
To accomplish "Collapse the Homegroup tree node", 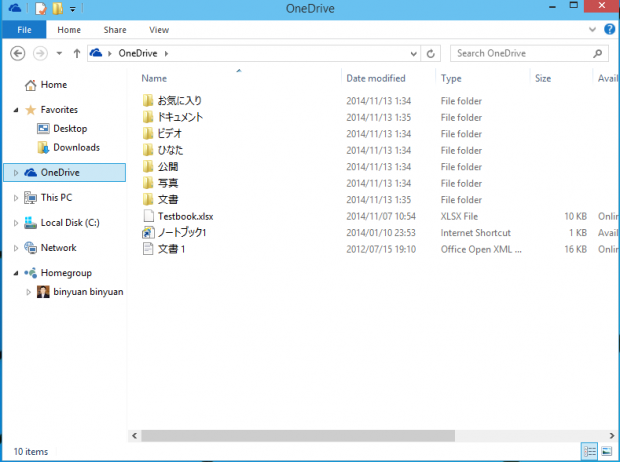I will (x=16, y=273).
